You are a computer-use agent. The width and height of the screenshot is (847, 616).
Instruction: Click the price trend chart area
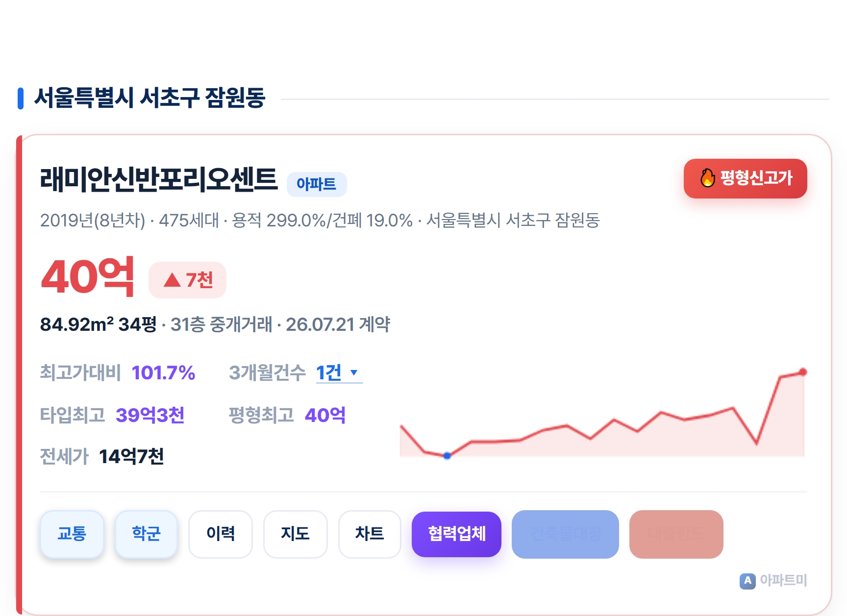pos(602,413)
